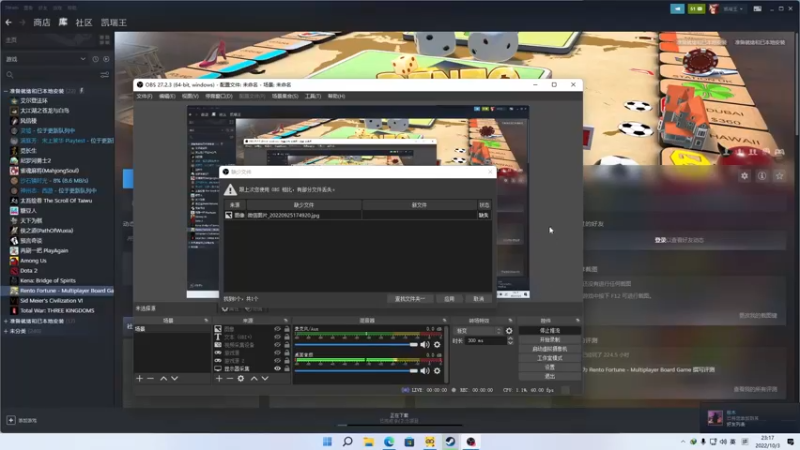Adjust 麦克风/Aux volume slider
800x450 pixels.
point(356,345)
